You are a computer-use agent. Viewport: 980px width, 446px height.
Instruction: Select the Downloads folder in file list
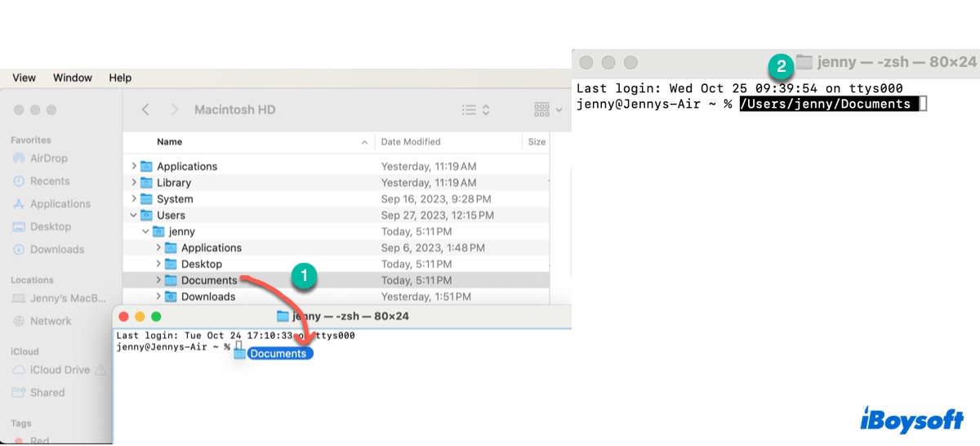pos(208,297)
